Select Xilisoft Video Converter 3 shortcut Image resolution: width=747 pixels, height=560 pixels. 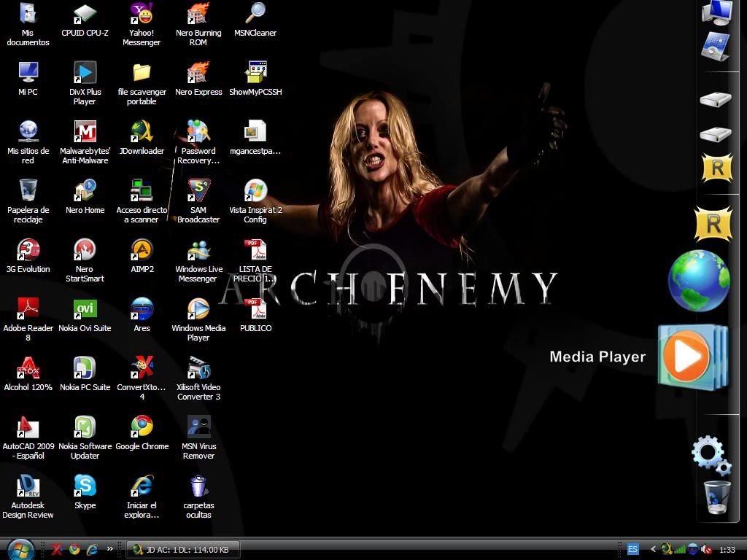[x=198, y=378]
